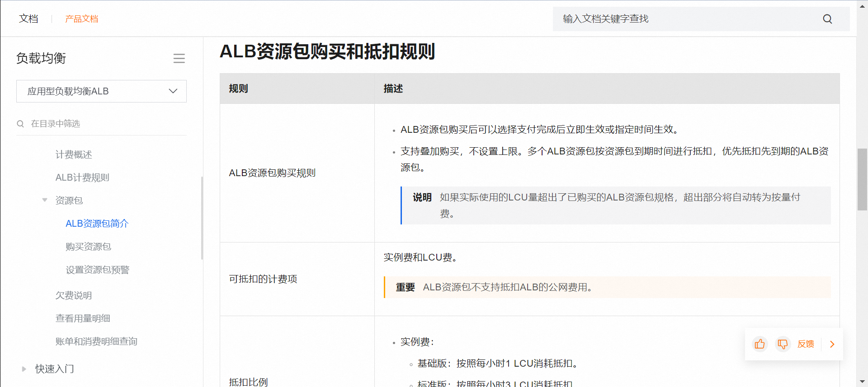Select the ALB资源包简介 item
The height and width of the screenshot is (387, 868).
[x=97, y=224]
